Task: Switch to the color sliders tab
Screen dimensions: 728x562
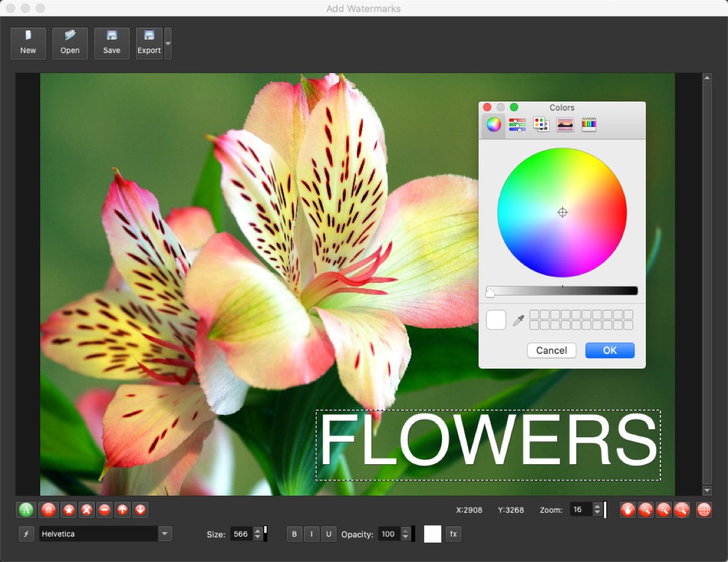Action: (x=517, y=125)
